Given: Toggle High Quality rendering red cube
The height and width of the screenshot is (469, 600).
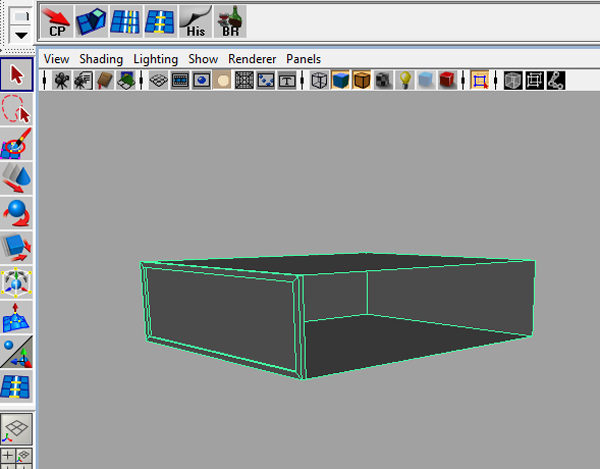Looking at the screenshot, I should tap(448, 80).
